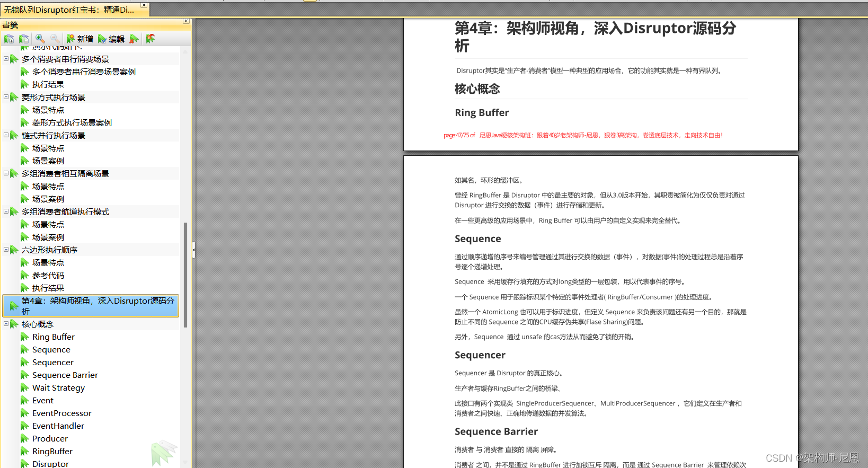Click the bookmark icon beside Wait Strategy
Viewport: 868px width, 468px height.
(24, 387)
